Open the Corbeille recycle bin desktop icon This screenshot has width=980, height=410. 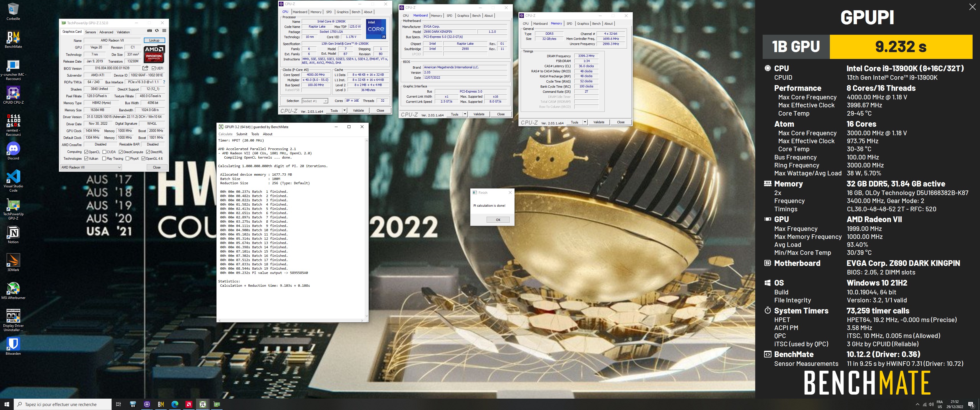[x=13, y=11]
